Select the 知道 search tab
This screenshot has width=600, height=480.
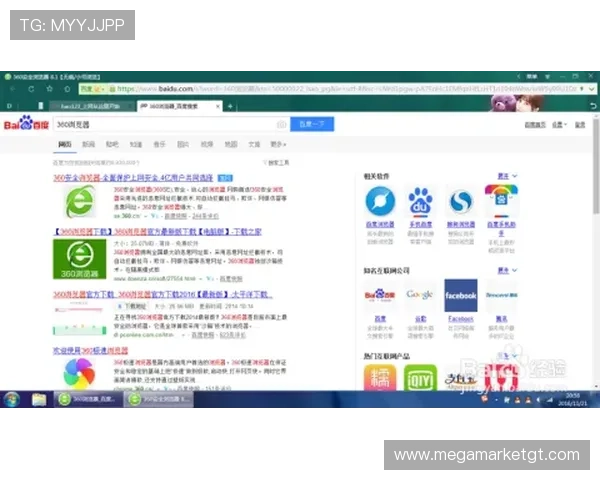click(136, 144)
